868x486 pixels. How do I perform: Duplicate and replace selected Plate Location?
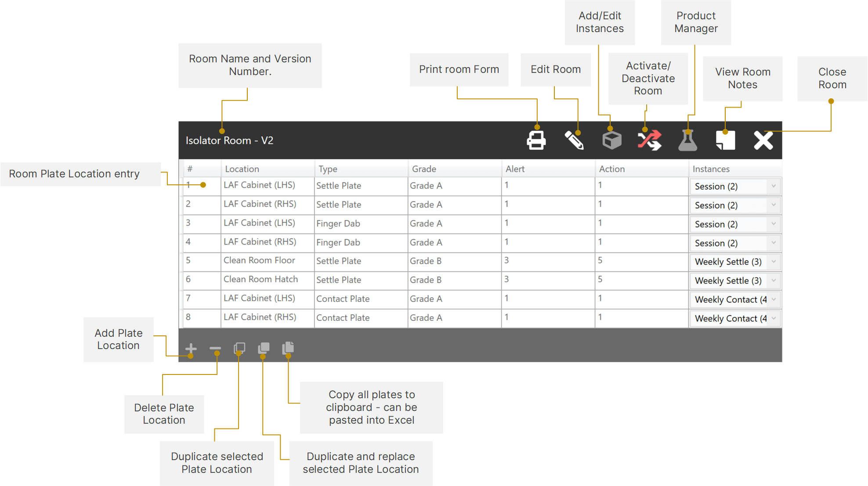pyautogui.click(x=263, y=348)
